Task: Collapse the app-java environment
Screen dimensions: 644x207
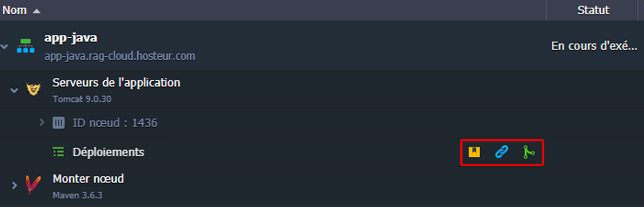Action: click(5, 47)
